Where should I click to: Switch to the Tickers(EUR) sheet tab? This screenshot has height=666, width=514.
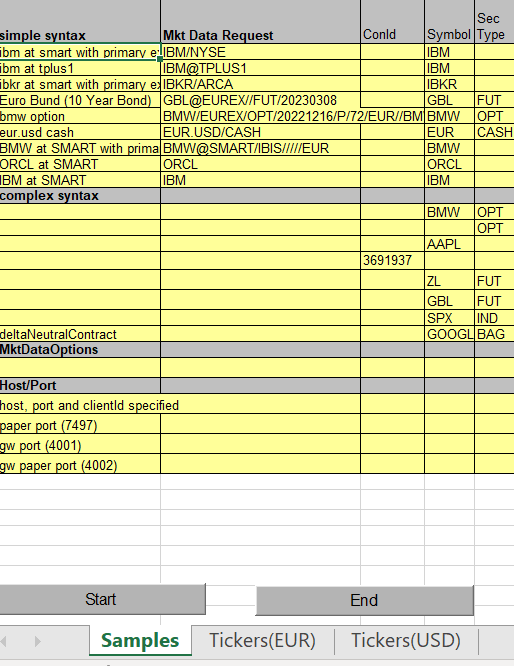click(x=263, y=641)
